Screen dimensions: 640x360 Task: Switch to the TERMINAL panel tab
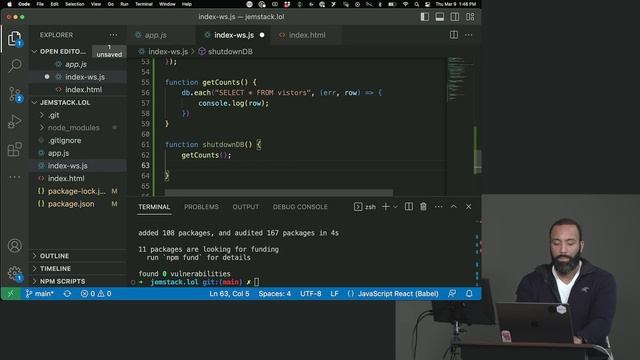point(154,207)
